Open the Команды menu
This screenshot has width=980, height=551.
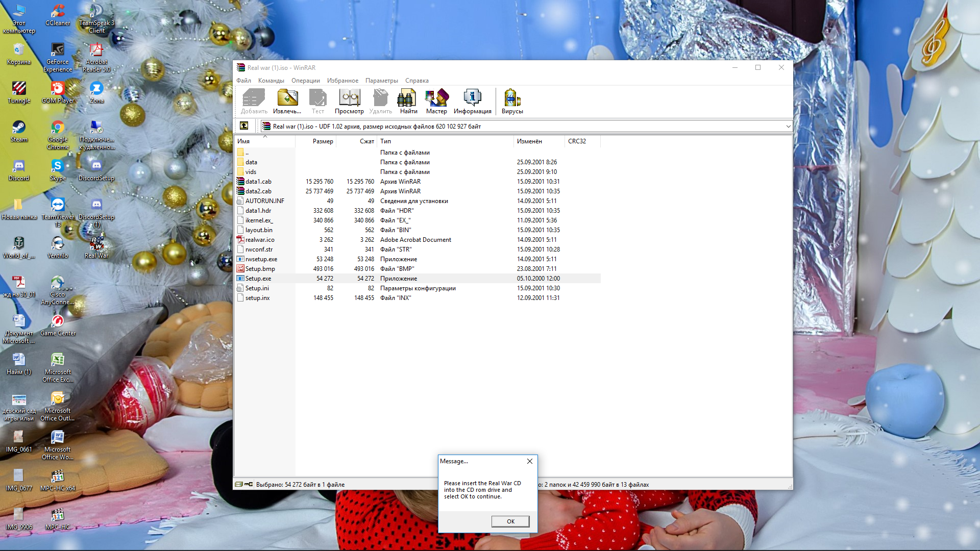click(x=271, y=81)
